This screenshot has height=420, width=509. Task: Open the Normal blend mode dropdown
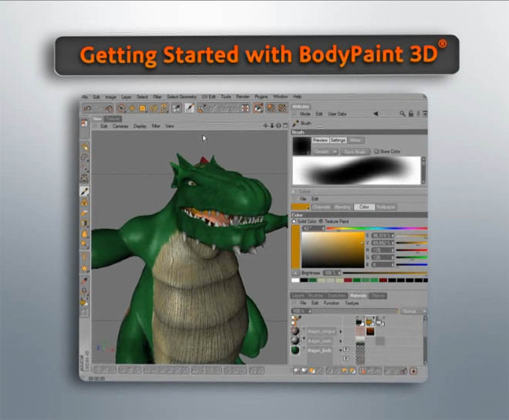tap(413, 311)
